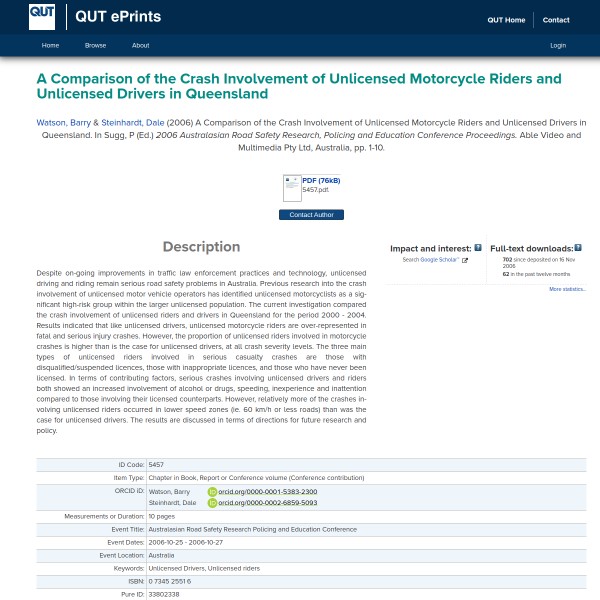Click ORCID icon for Steinhardt, Dale

click(212, 503)
